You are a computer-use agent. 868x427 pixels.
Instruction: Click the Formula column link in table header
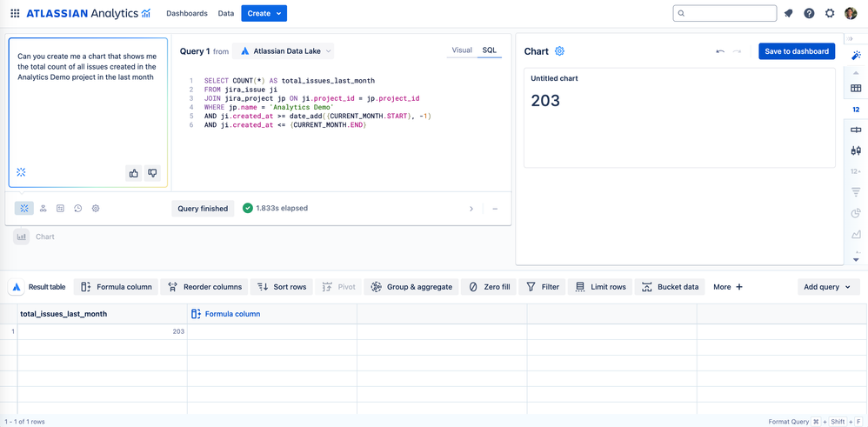[x=226, y=314]
